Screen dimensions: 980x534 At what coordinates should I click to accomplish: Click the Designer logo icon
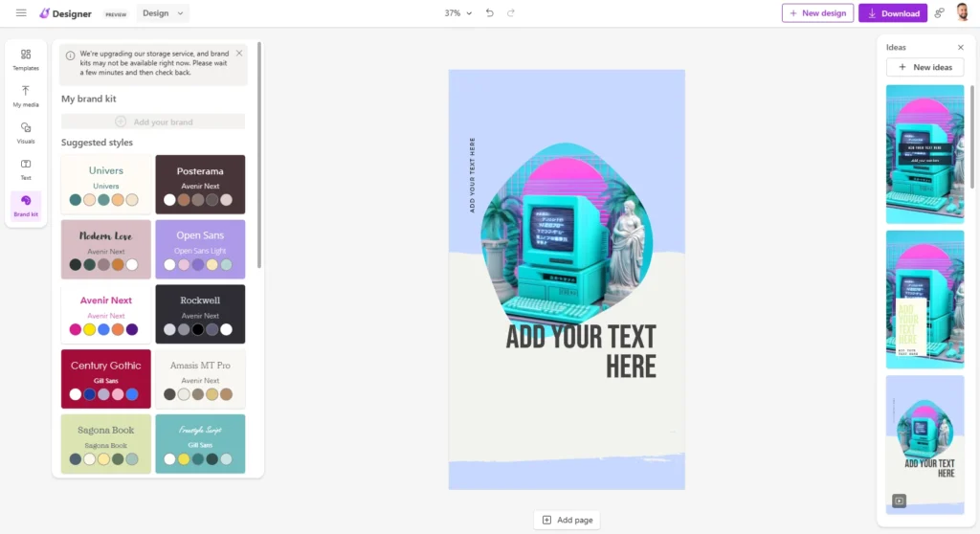pos(44,12)
